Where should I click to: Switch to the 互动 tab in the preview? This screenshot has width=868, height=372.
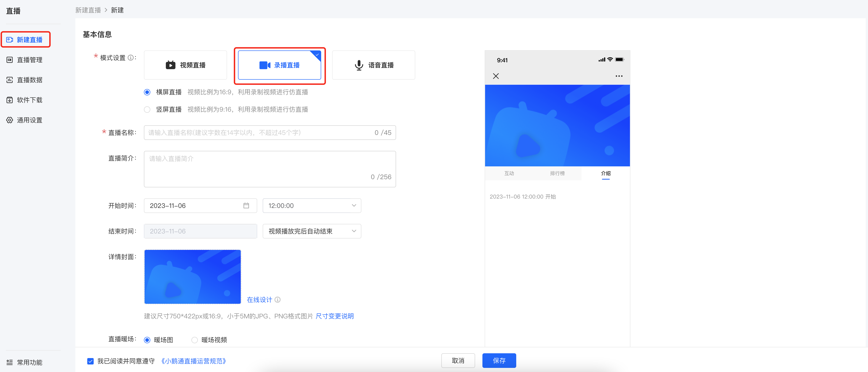[509, 173]
